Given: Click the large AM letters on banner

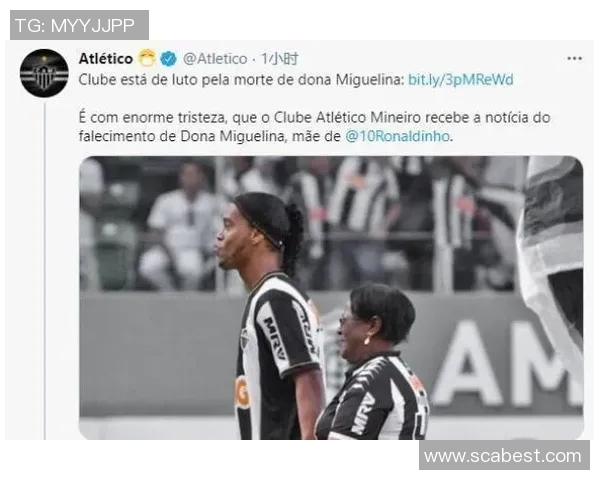Looking at the screenshot, I should pos(508,364).
